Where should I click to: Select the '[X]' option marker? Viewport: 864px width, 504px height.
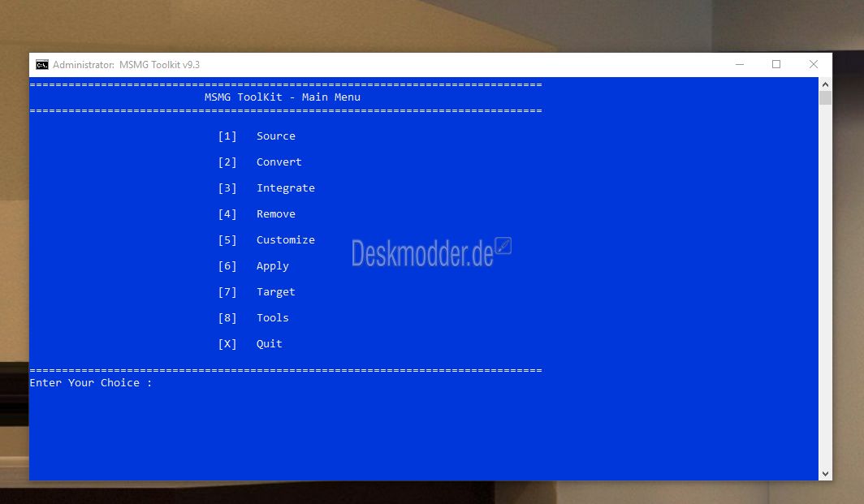[x=227, y=344]
